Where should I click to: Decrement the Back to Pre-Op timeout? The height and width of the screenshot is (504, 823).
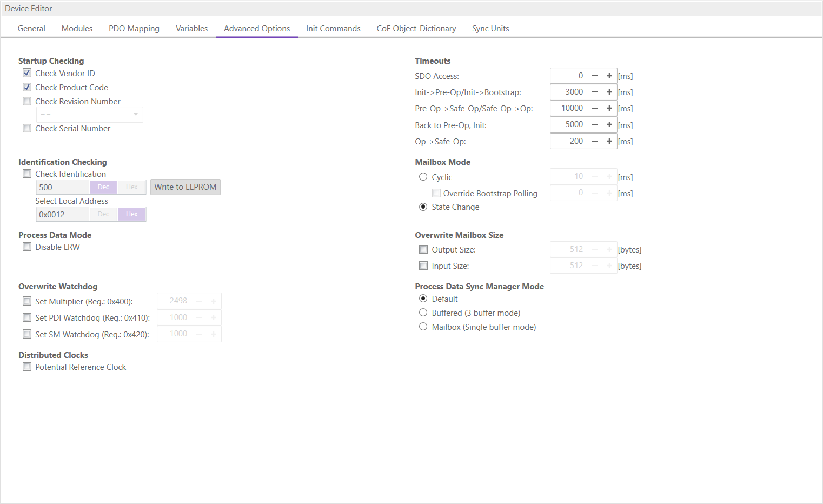click(594, 124)
